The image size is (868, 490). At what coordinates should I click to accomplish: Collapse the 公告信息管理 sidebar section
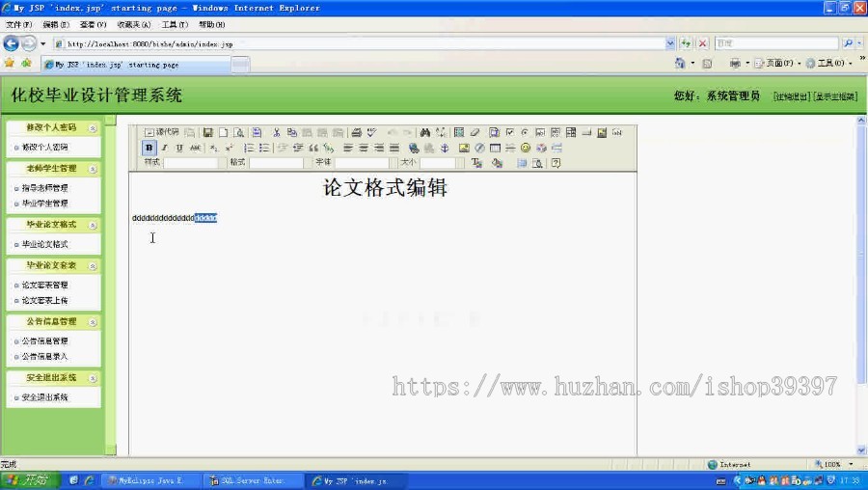point(93,322)
